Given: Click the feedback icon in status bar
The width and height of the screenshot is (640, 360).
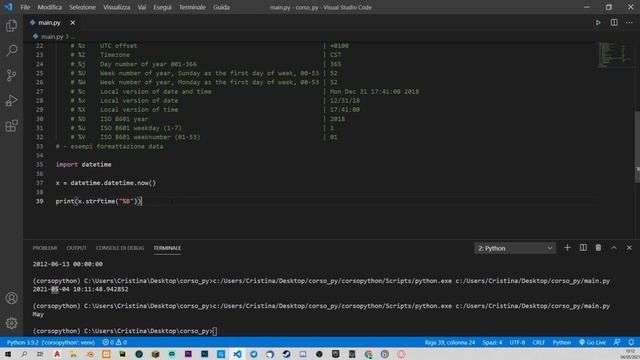Looking at the screenshot, I should point(617,342).
